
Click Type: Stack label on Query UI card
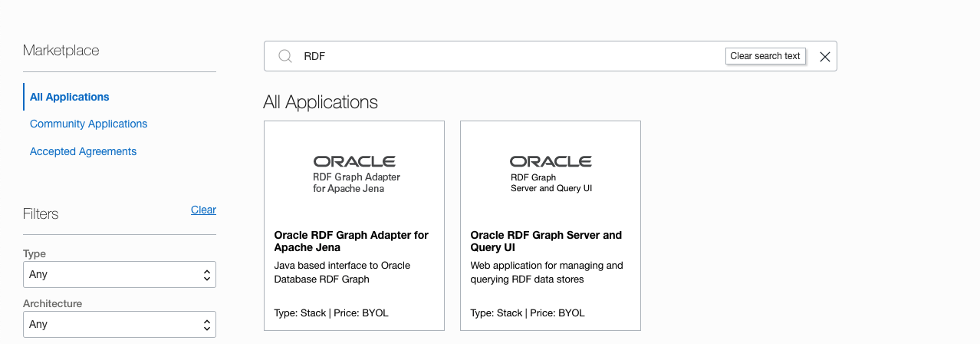click(x=495, y=313)
